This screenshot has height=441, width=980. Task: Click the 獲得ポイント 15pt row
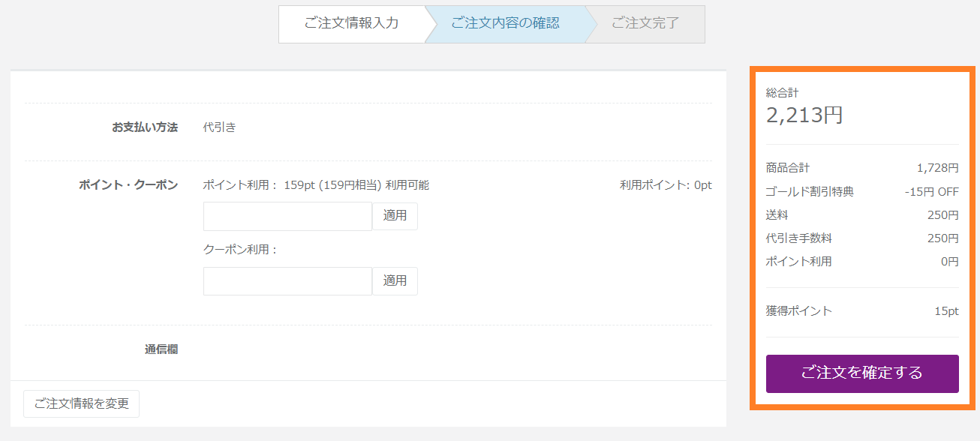tap(862, 310)
